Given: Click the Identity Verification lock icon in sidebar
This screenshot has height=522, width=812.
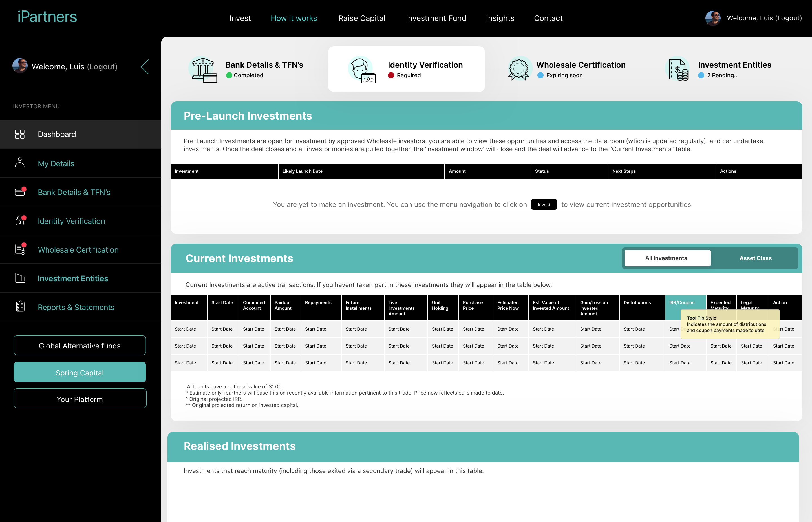Looking at the screenshot, I should (x=20, y=221).
